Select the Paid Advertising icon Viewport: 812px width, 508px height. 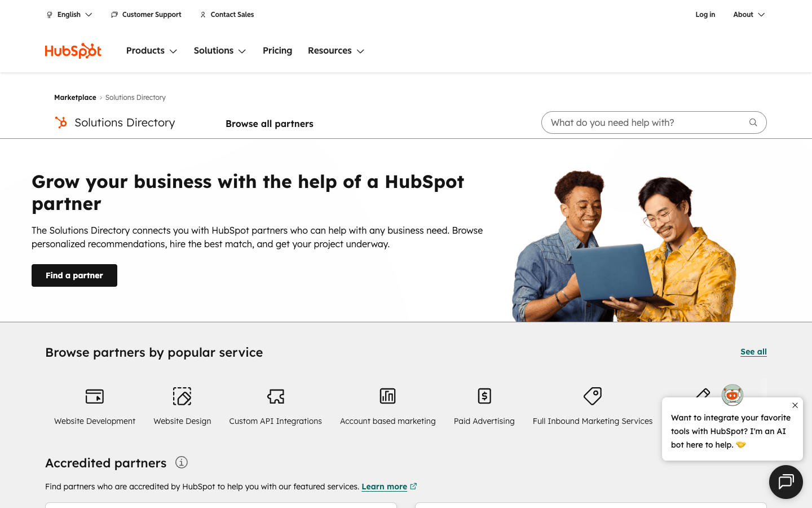coord(484,396)
